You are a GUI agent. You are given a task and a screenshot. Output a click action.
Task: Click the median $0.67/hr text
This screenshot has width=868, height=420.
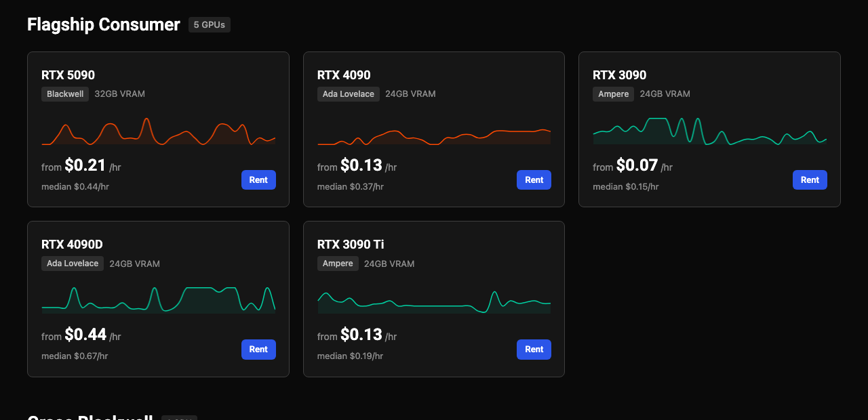tap(75, 356)
